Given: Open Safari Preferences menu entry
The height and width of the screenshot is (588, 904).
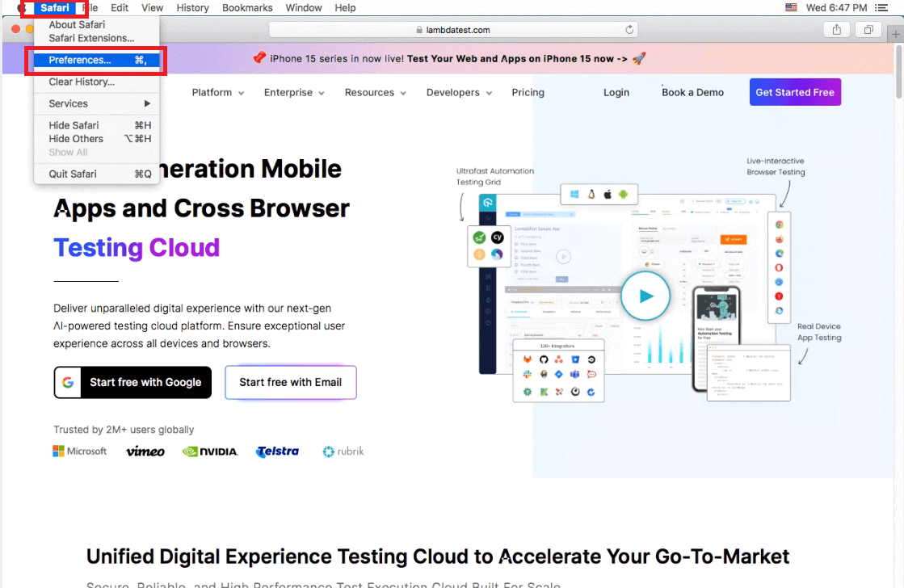Looking at the screenshot, I should coord(96,60).
